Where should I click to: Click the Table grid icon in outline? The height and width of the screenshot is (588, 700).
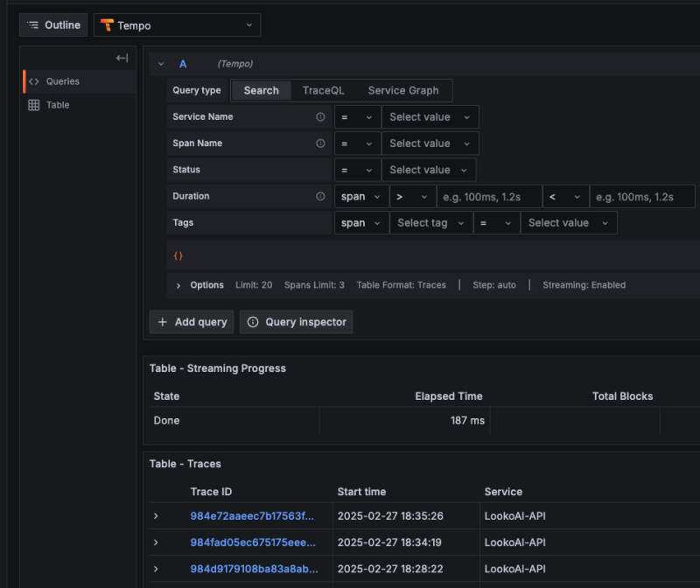click(x=34, y=105)
